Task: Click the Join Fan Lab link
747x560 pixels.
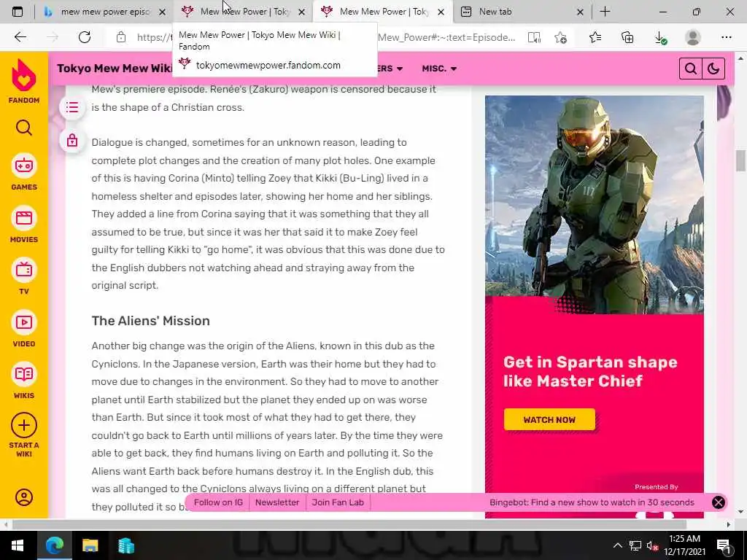Action: click(x=338, y=502)
